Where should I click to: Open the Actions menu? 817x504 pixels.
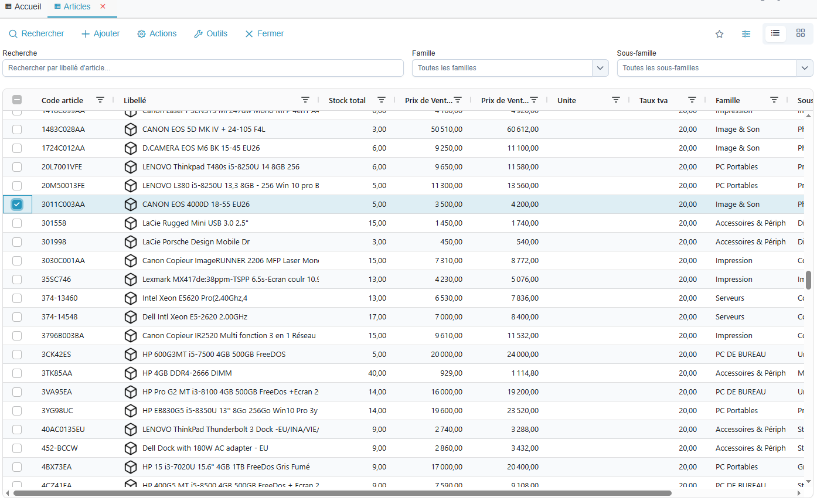(156, 34)
